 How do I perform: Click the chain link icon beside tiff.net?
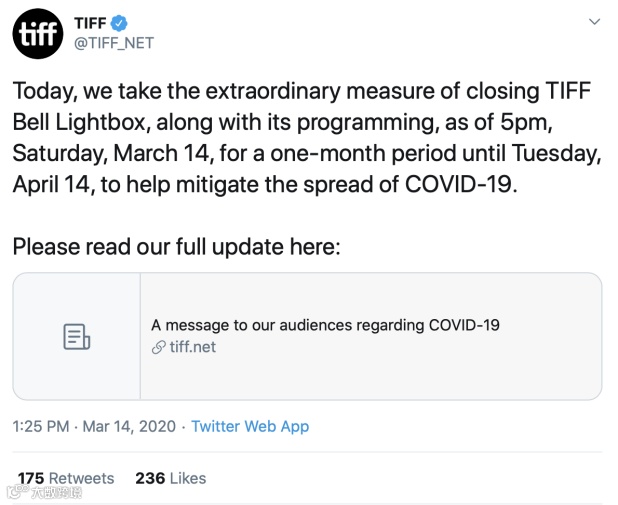158,348
